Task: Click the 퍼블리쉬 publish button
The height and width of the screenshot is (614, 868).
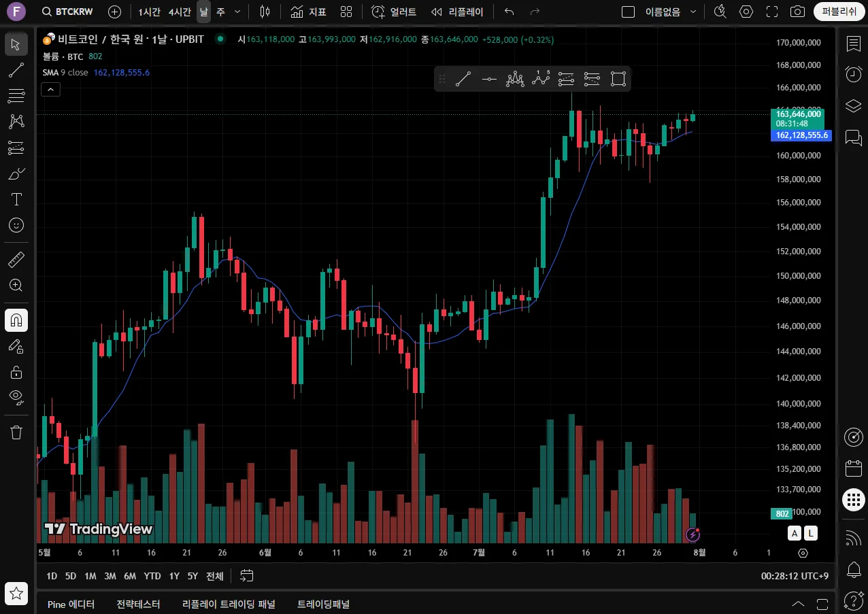Action: (839, 12)
